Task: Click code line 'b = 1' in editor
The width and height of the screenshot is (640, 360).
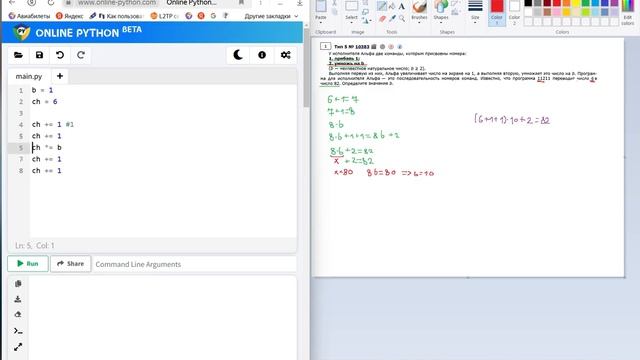Action: click(x=42, y=90)
